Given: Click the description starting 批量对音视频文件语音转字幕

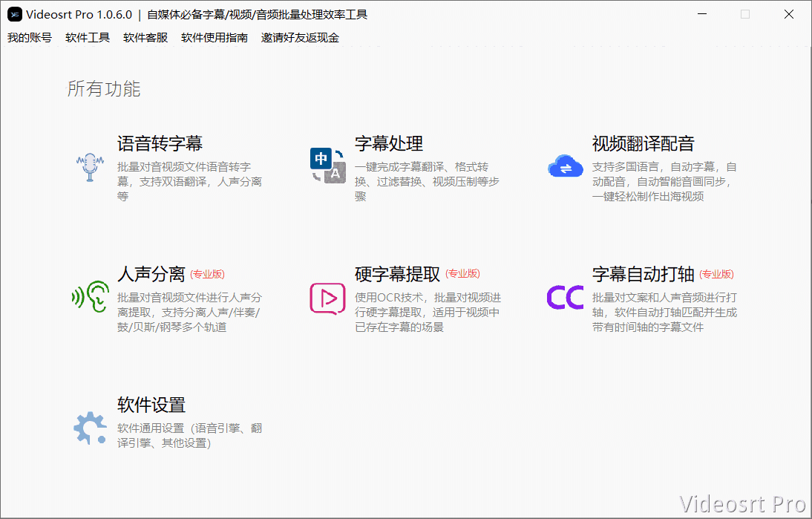Looking at the screenshot, I should click(x=189, y=181).
